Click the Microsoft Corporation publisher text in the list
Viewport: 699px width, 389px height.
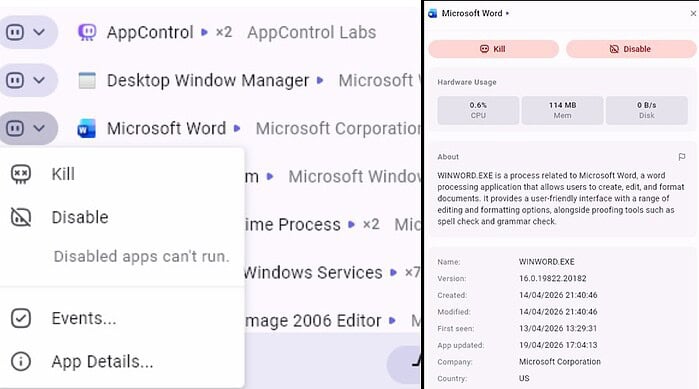click(338, 129)
